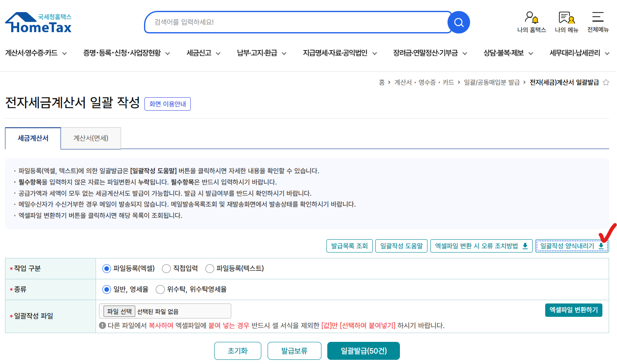Click the HomeTax logo
The width and height of the screenshot is (617, 364).
click(38, 23)
